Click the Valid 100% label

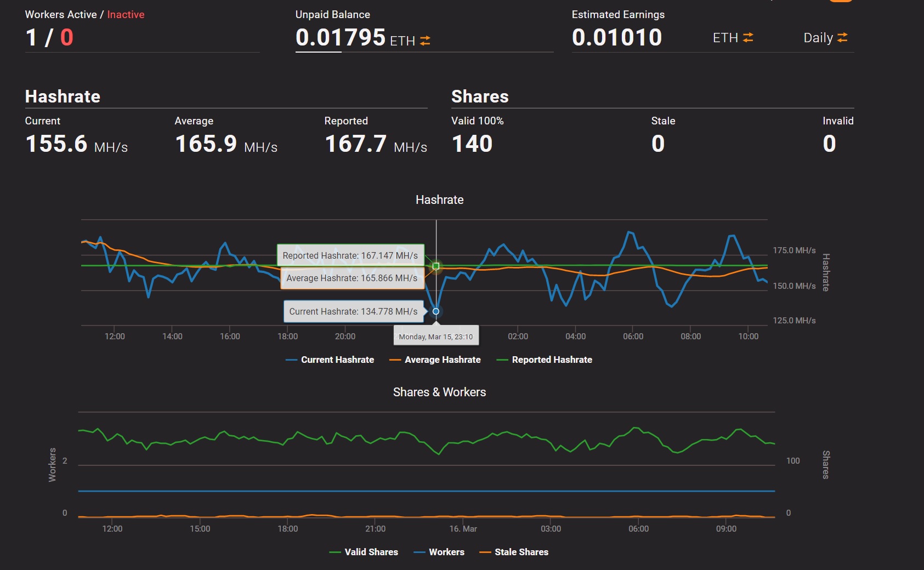[478, 121]
